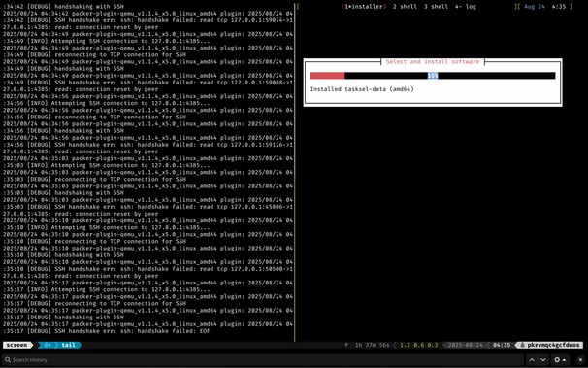Click handshake failed log mentioning 127.0.0.1:59074
588x368 pixels.
(148, 20)
